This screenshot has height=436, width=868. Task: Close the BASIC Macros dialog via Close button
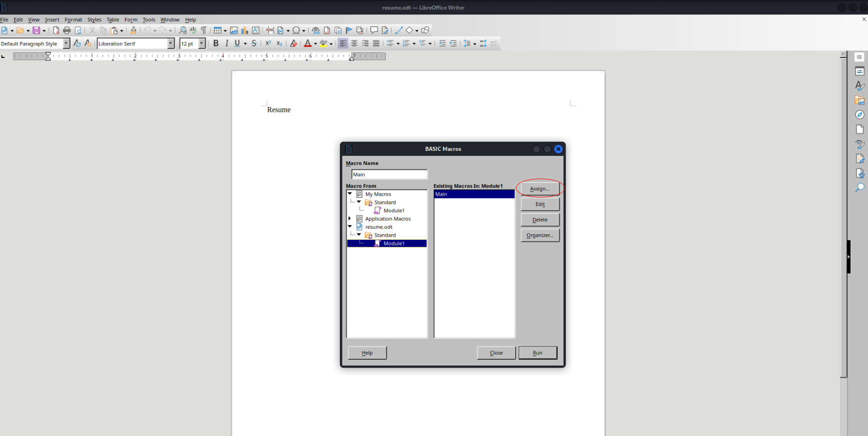click(x=496, y=353)
